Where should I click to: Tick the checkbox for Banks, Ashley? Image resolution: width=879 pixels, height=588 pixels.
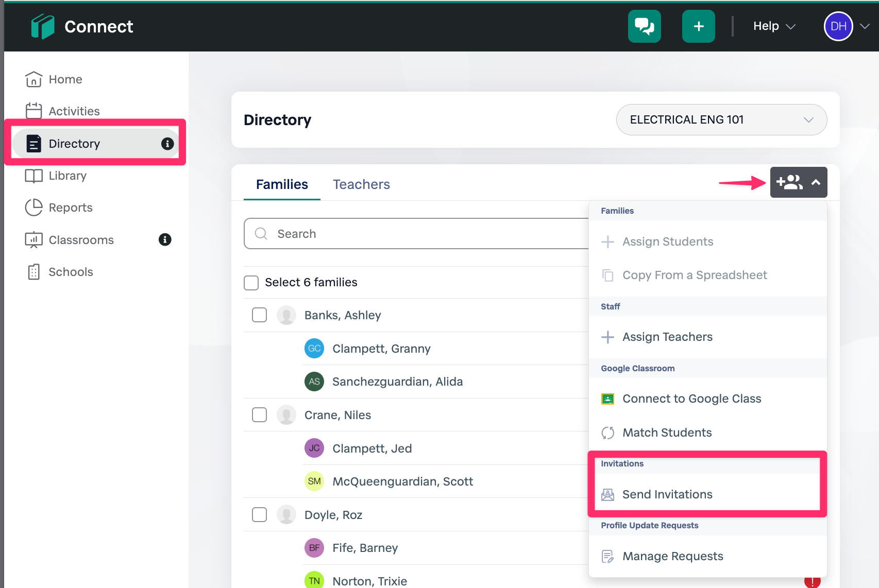(259, 315)
